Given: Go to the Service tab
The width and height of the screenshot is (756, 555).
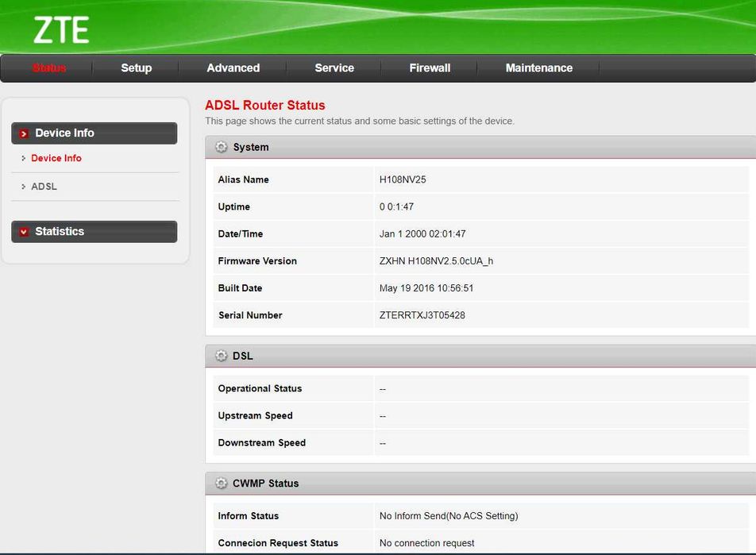Looking at the screenshot, I should point(334,68).
